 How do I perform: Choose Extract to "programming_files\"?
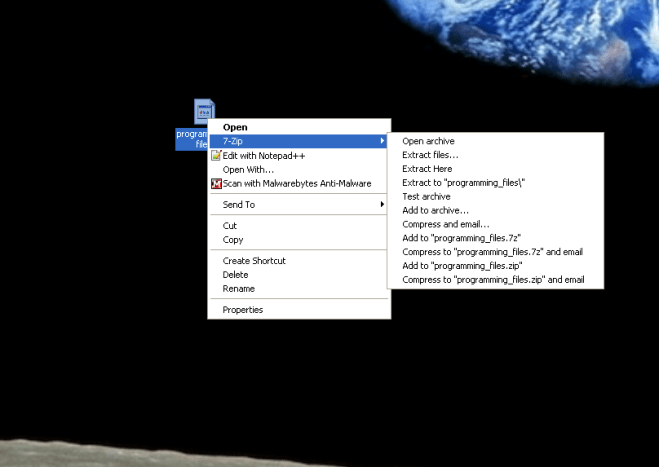click(x=463, y=183)
